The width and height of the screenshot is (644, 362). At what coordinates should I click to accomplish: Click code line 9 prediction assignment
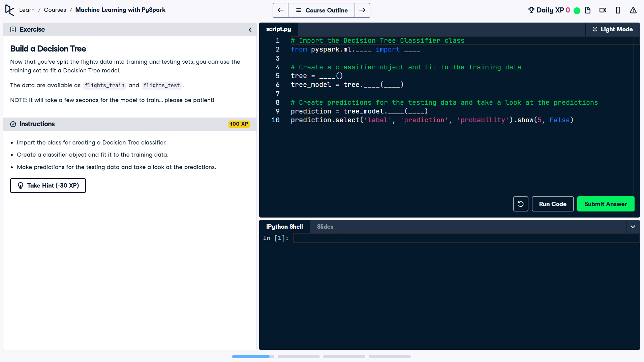[x=359, y=111]
